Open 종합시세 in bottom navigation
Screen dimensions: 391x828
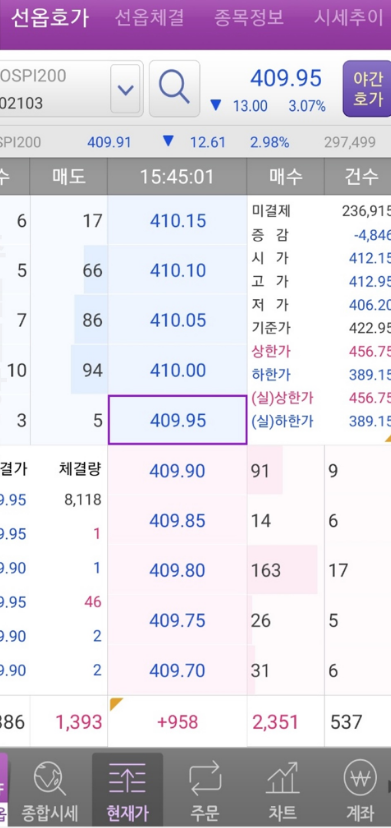point(49,791)
